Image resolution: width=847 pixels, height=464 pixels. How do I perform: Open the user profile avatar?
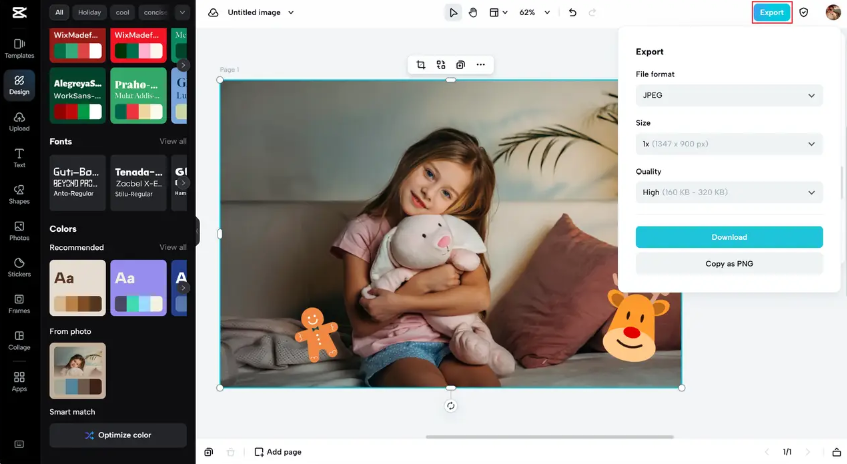(x=833, y=12)
